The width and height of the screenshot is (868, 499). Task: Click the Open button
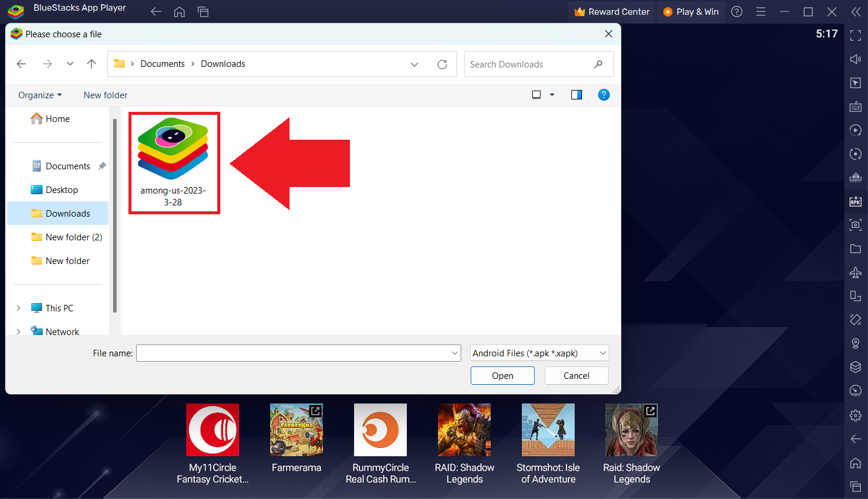click(503, 376)
